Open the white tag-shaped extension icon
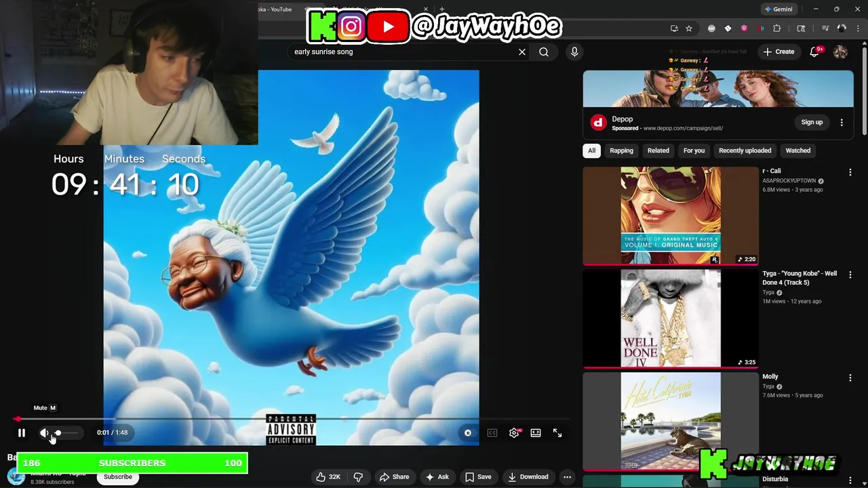The height and width of the screenshot is (488, 868). (728, 28)
